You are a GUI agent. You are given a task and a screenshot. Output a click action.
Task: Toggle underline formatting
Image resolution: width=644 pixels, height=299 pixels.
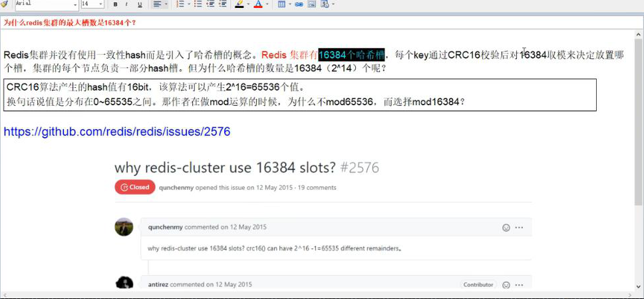[140, 4]
